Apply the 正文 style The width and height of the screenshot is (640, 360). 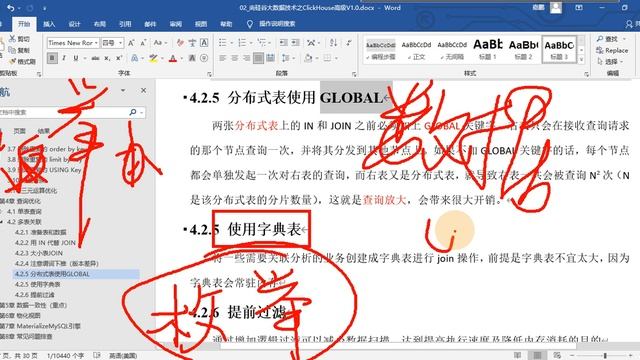(x=416, y=49)
